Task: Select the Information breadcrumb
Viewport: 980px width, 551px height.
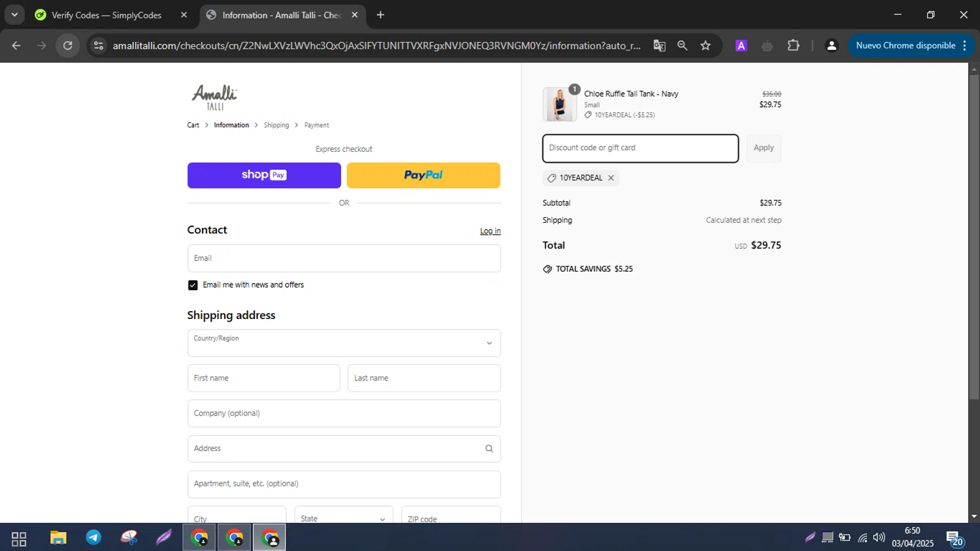Action: tap(231, 125)
